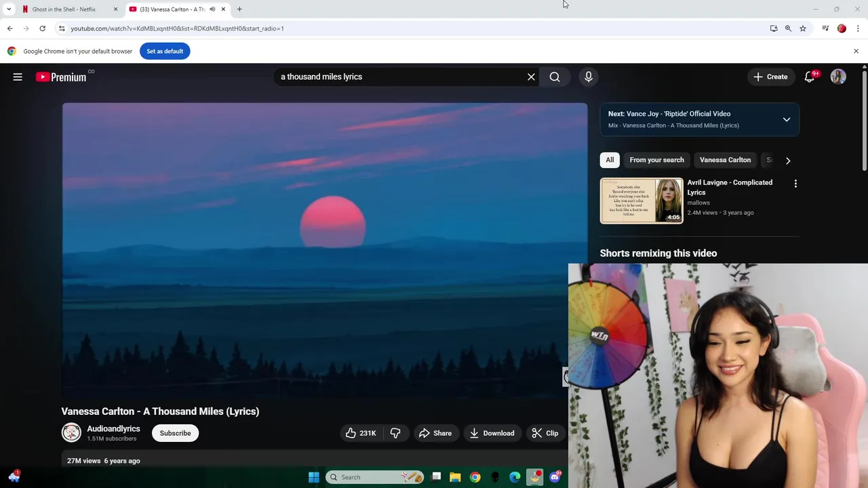This screenshot has width=868, height=488.
Task: Share the video
Action: pos(435,433)
